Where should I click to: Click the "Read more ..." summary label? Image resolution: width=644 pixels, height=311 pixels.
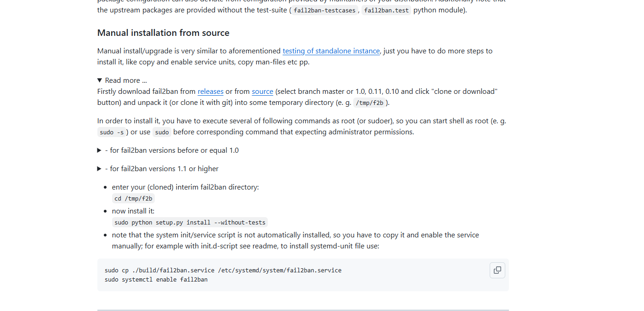point(126,81)
